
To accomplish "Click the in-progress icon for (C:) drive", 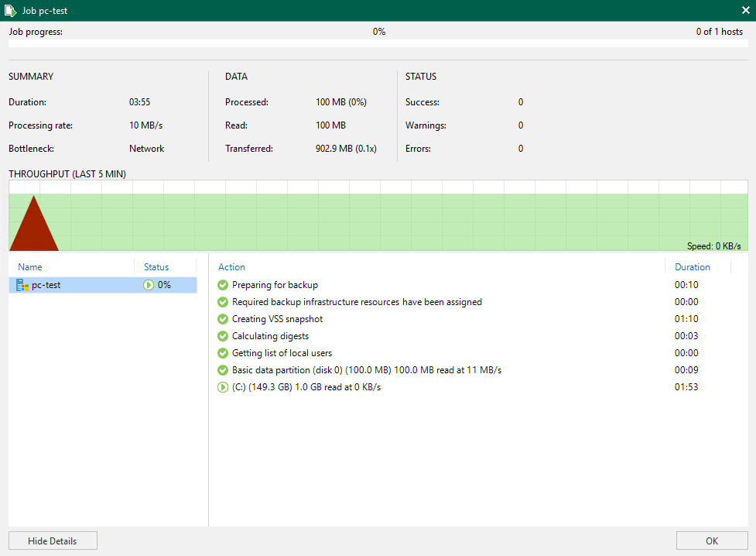I will click(223, 387).
